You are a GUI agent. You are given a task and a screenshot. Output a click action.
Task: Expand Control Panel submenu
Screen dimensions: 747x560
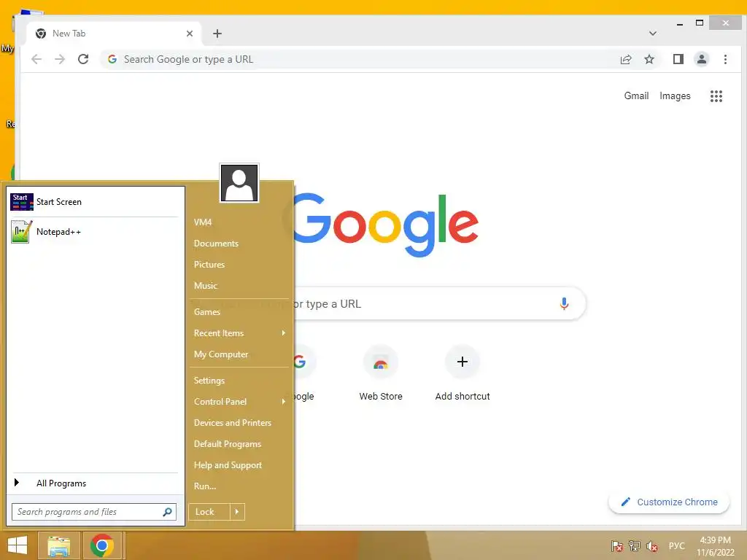tap(239, 402)
